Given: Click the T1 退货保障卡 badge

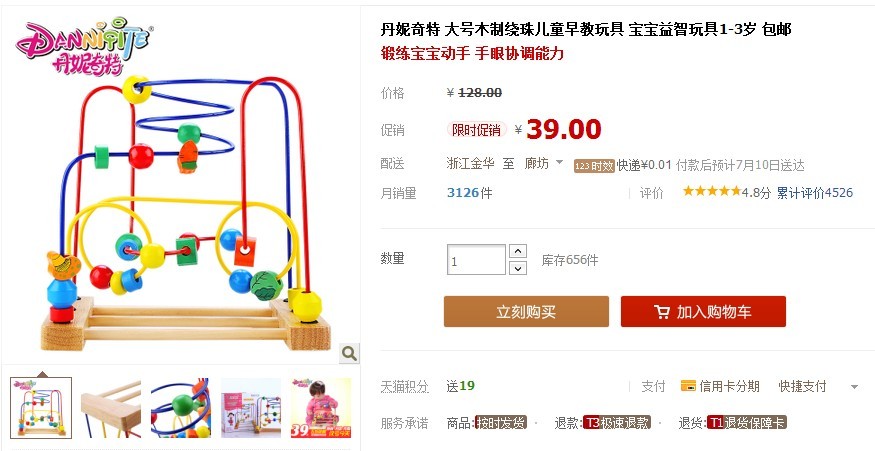Looking at the screenshot, I should pos(746,423).
